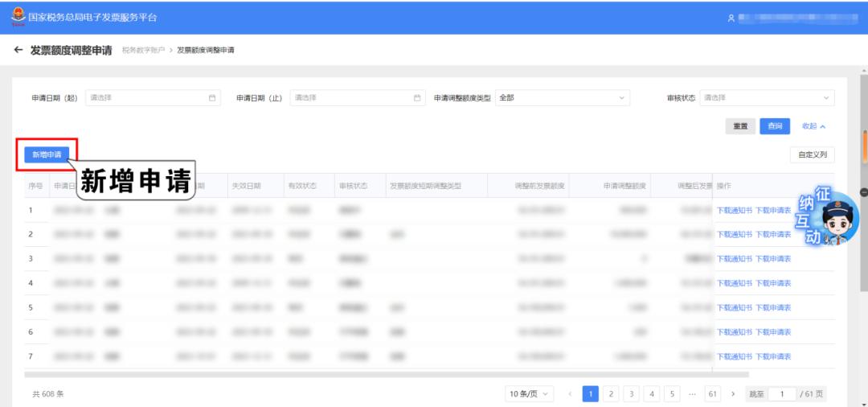Go to previous page arrow in pagination

pos(570,394)
